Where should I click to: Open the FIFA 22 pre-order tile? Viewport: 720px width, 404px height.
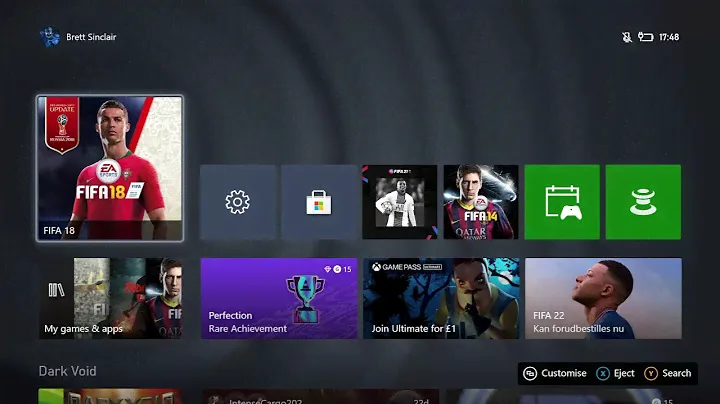pyautogui.click(x=603, y=298)
